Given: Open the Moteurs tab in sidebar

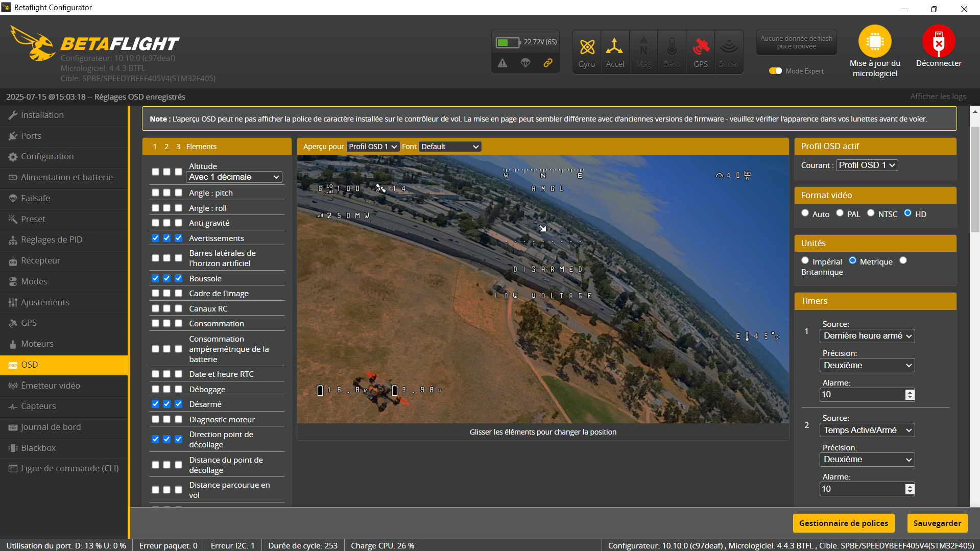Looking at the screenshot, I should click(x=37, y=344).
